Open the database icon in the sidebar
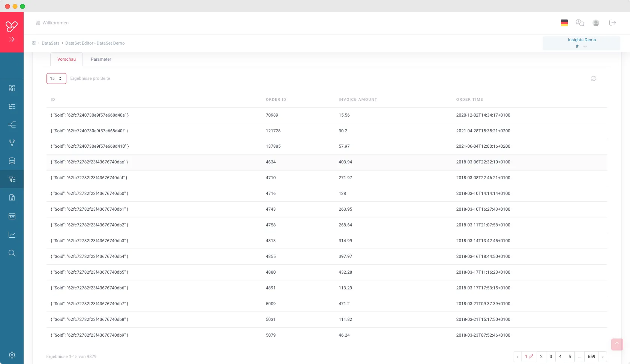This screenshot has height=364, width=630. coord(12,161)
